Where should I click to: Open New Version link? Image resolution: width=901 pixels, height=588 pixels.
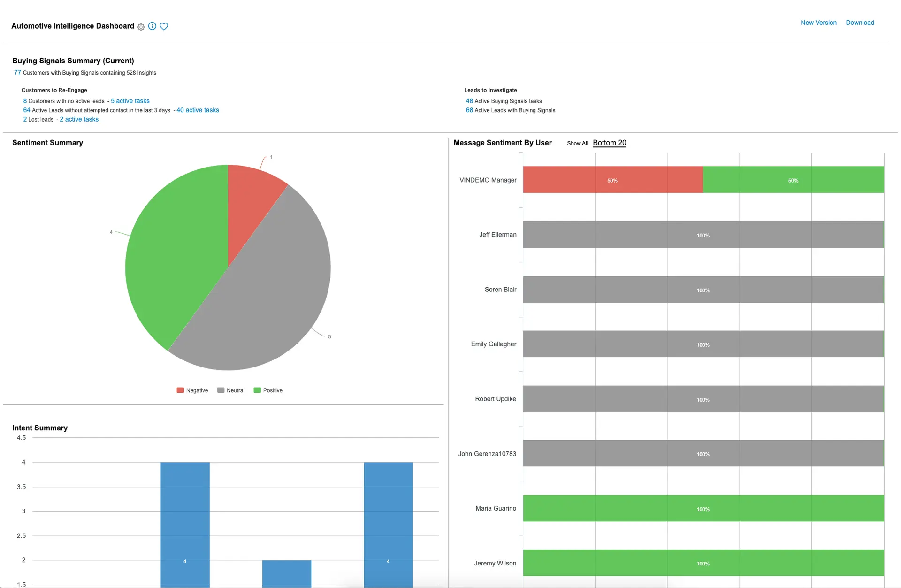(x=818, y=23)
